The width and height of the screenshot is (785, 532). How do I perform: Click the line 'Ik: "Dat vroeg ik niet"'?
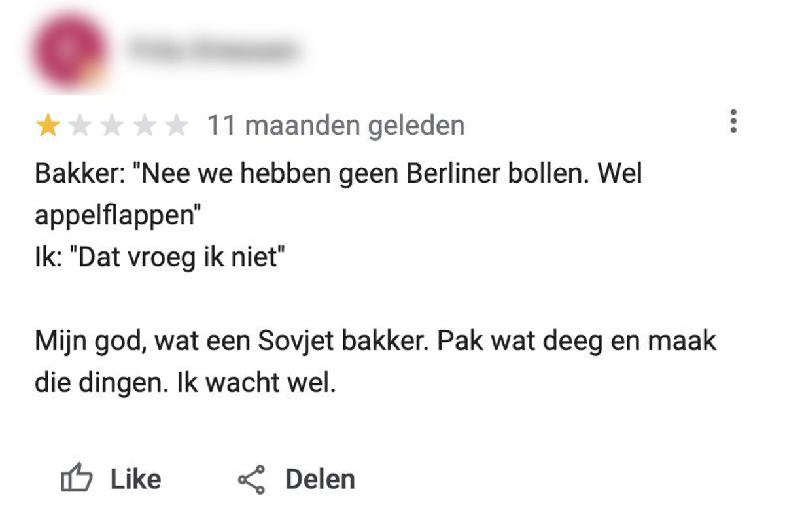pyautogui.click(x=161, y=258)
